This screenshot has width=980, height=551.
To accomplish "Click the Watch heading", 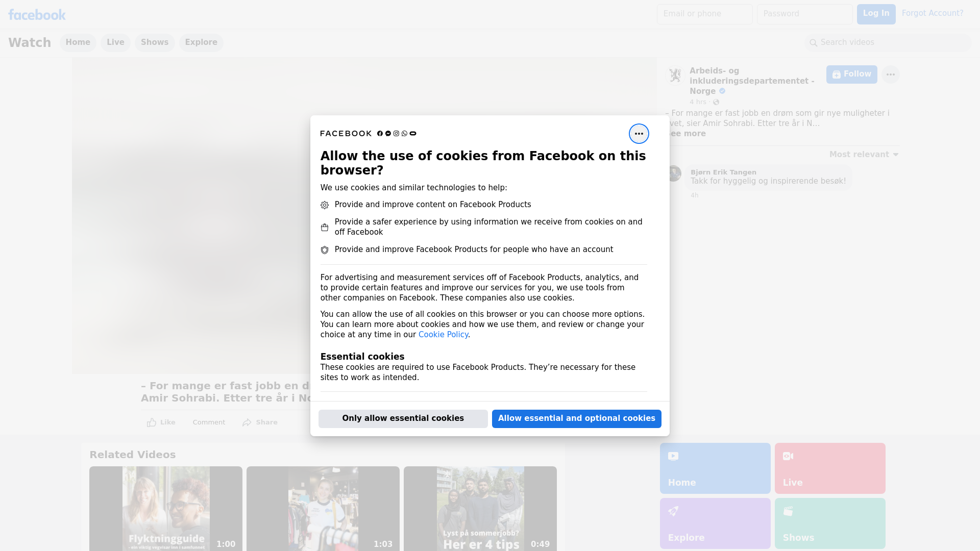I will 30,43.
